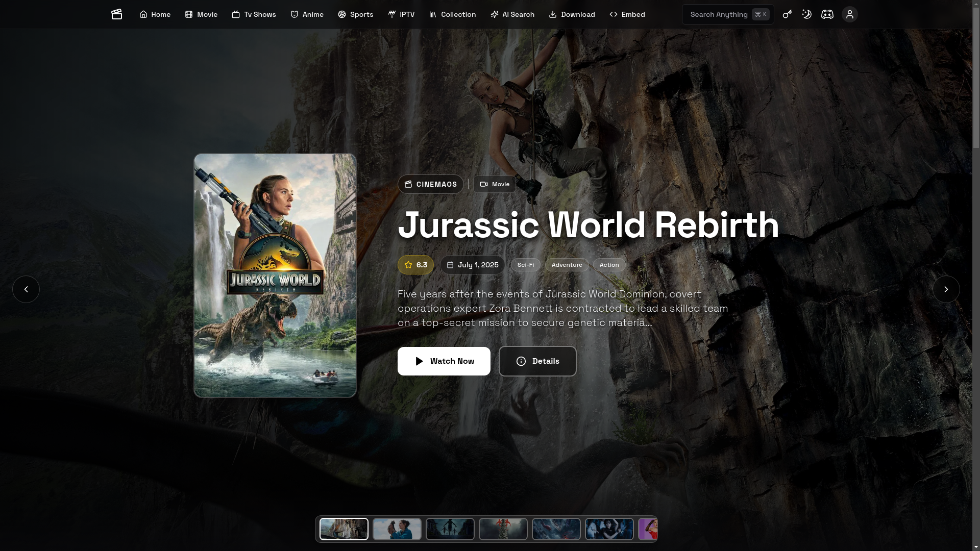Click the Jurassic World Rebirth poster
Image resolution: width=980 pixels, height=551 pixels.
pos(275,275)
